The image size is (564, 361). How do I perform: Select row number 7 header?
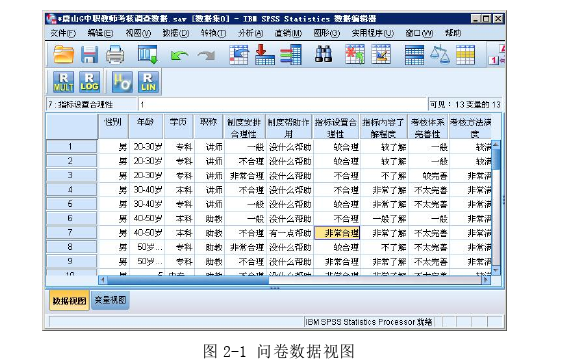pos(71,233)
